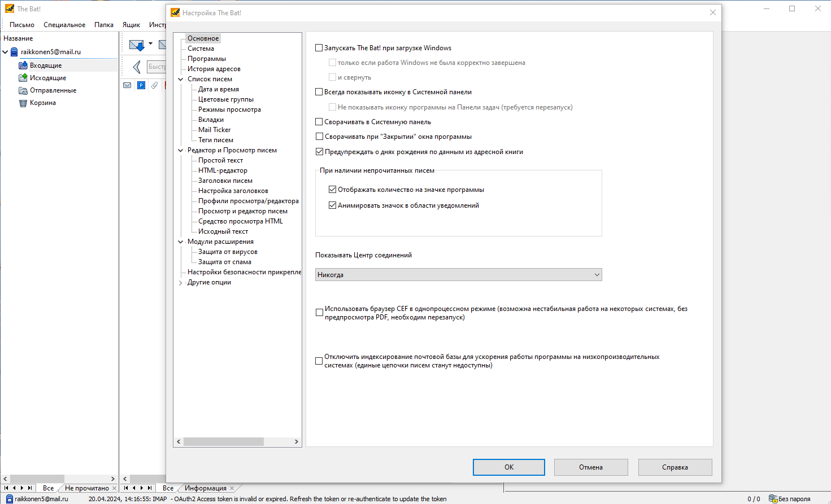Click The Bat! logo in main title bar

click(x=10, y=8)
